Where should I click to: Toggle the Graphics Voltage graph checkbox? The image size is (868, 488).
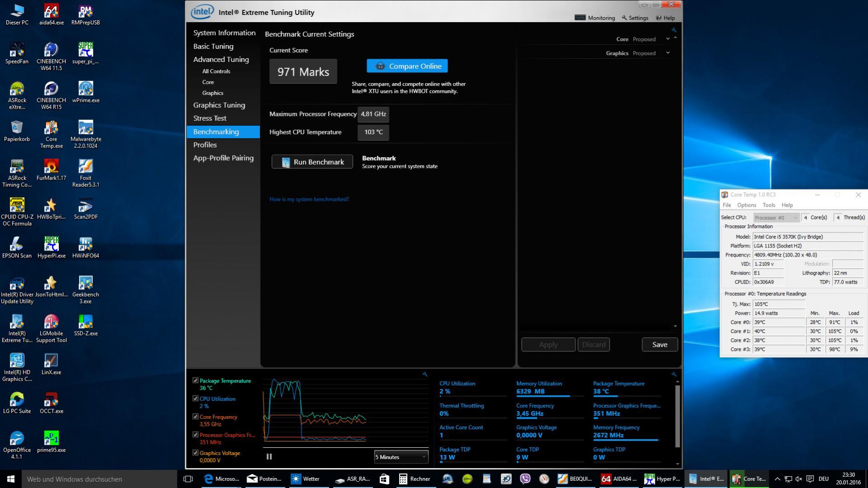point(196,453)
